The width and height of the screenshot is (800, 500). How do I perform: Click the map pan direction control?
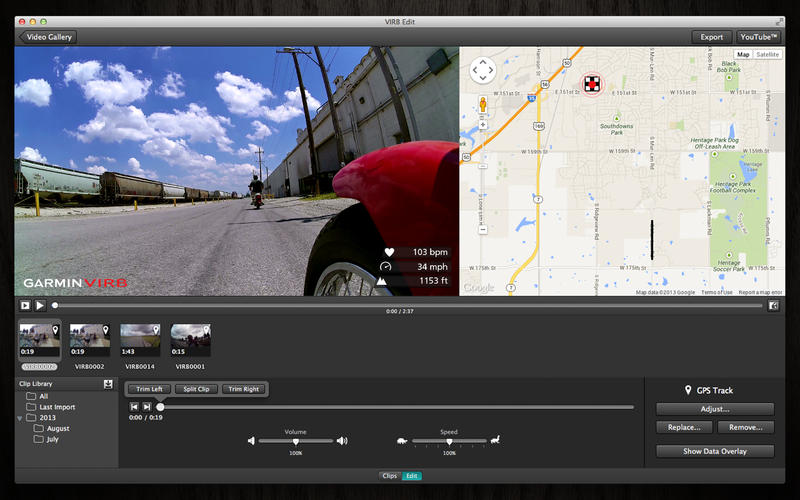click(483, 70)
